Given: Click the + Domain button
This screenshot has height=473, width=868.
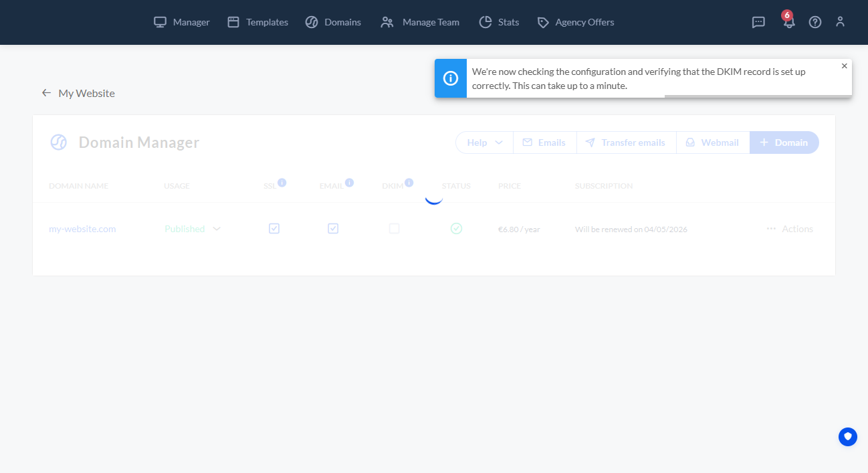Looking at the screenshot, I should point(784,142).
